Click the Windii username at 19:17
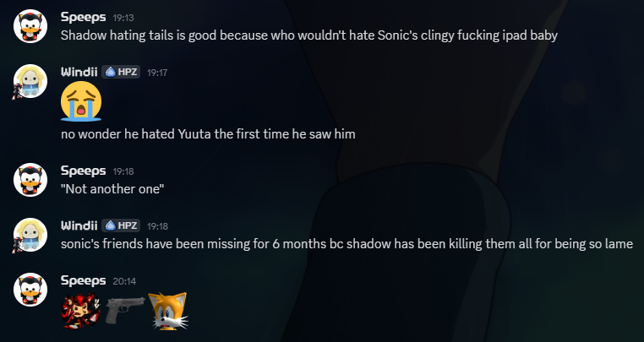The image size is (644, 342). 79,73
